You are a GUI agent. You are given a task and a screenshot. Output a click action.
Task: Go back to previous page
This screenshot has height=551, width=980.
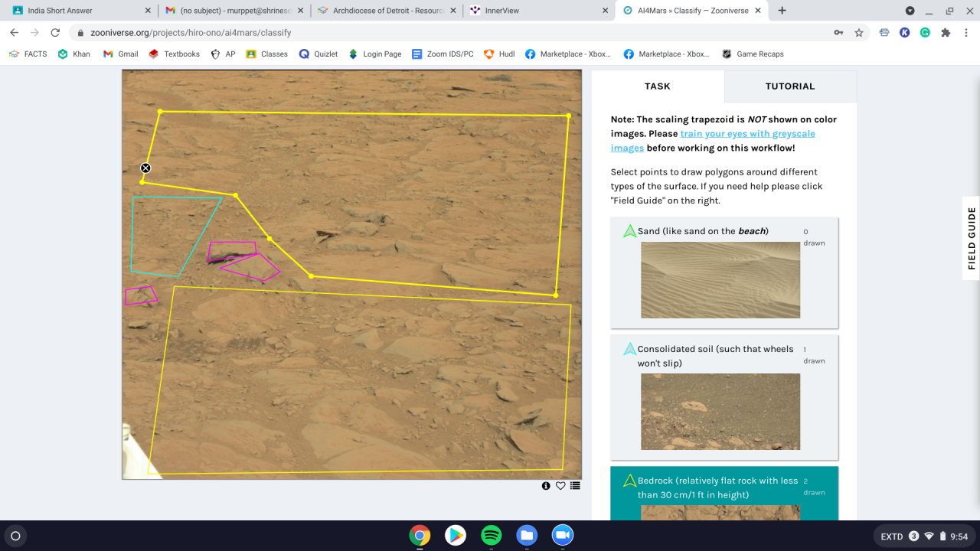click(14, 33)
